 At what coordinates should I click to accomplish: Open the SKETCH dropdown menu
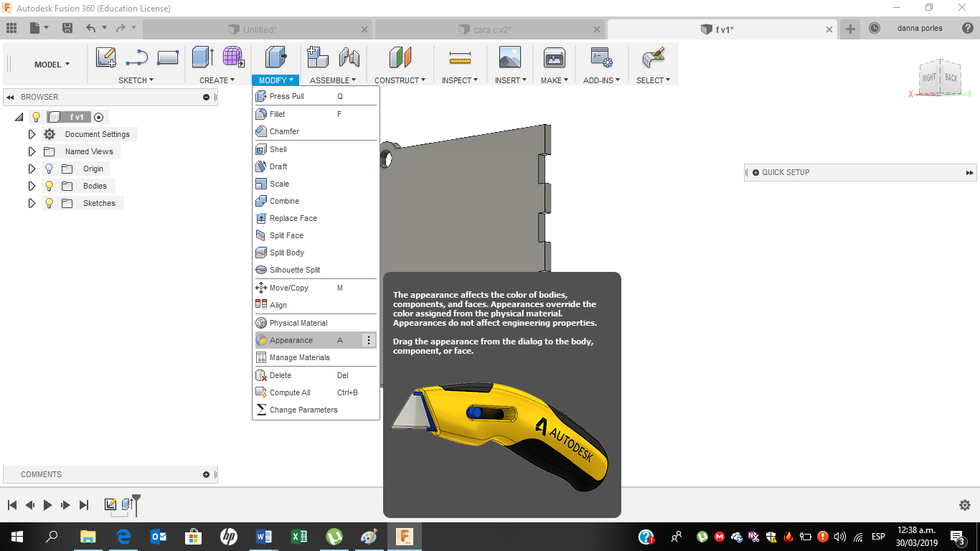136,80
